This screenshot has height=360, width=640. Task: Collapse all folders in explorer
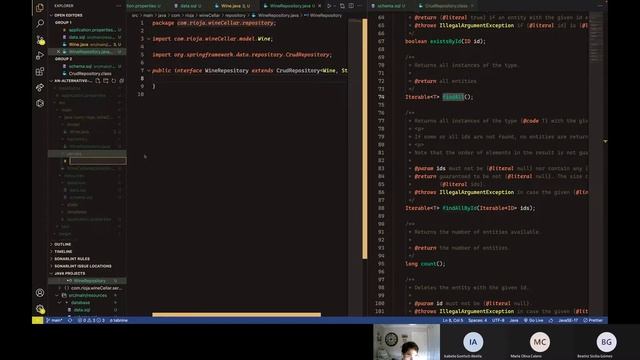(x=121, y=81)
